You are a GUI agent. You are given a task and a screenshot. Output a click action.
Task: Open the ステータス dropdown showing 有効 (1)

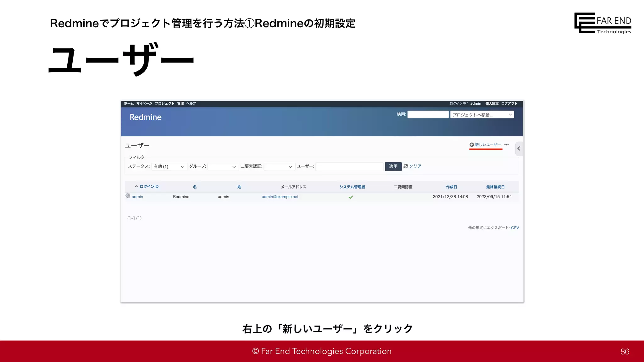(169, 167)
